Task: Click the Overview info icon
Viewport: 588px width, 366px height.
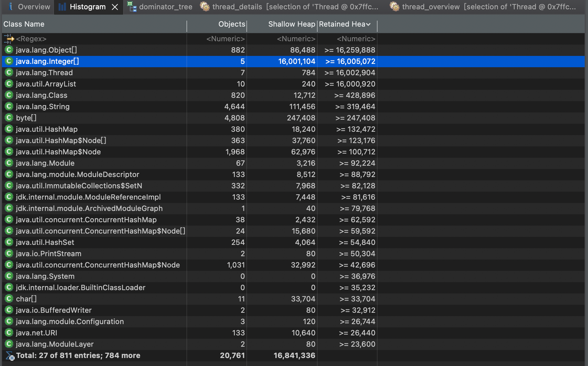Action: 11,6
